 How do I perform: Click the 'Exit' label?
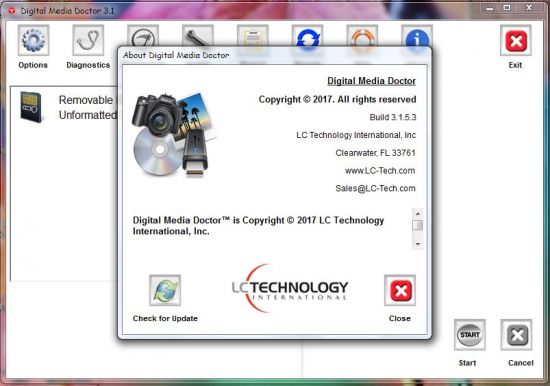tap(515, 65)
